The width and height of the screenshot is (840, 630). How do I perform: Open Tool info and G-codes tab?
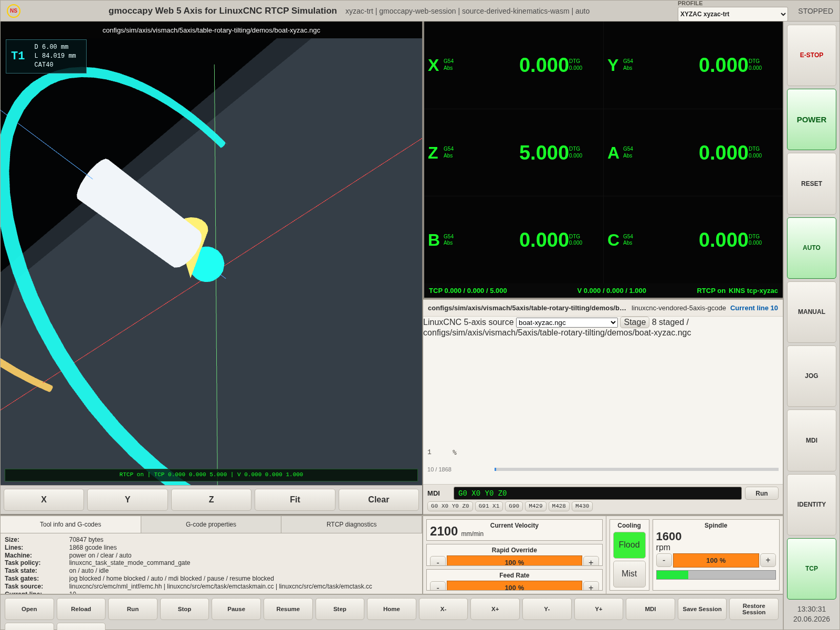(70, 524)
